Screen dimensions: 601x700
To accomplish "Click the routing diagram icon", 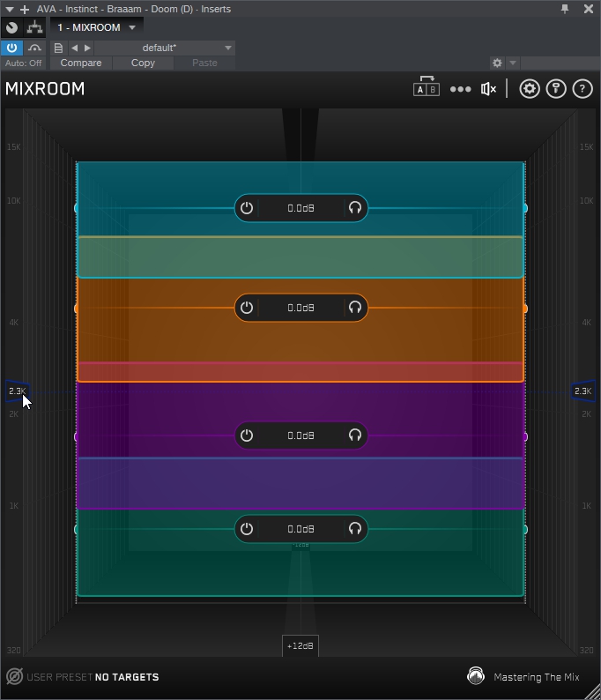I will coord(34,27).
